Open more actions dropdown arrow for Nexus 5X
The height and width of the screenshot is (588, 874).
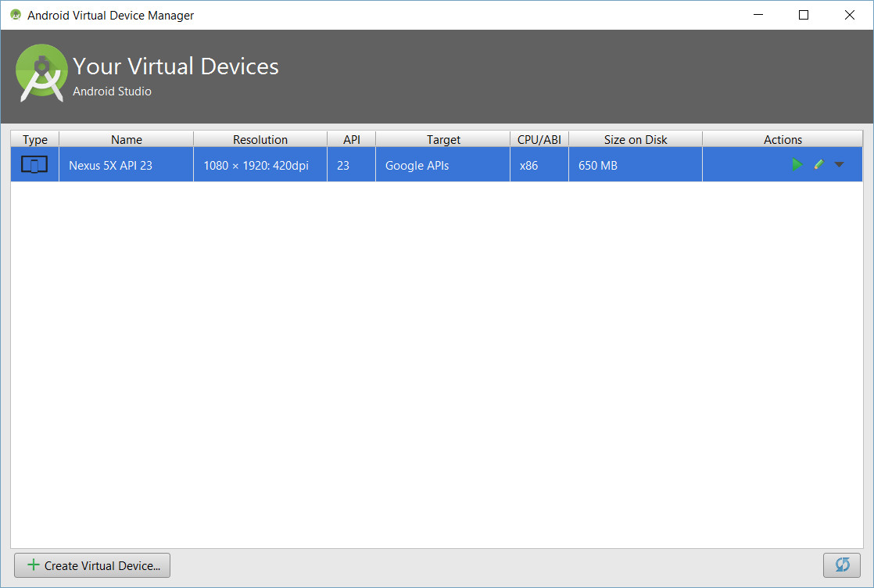839,164
